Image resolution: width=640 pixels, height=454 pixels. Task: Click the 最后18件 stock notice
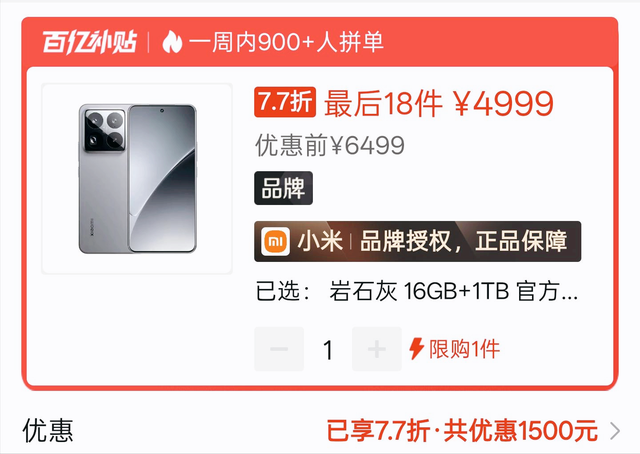(x=383, y=104)
